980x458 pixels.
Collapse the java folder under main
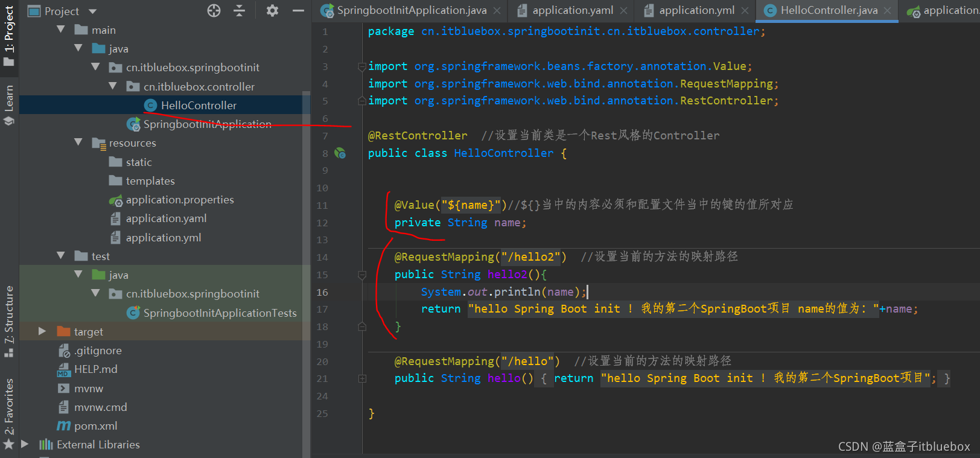tap(78, 48)
